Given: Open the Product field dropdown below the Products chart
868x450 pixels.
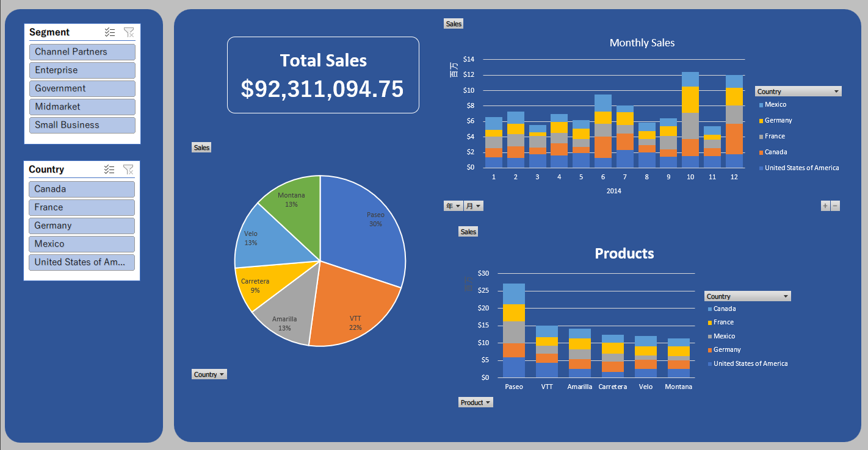Looking at the screenshot, I should pyautogui.click(x=476, y=402).
